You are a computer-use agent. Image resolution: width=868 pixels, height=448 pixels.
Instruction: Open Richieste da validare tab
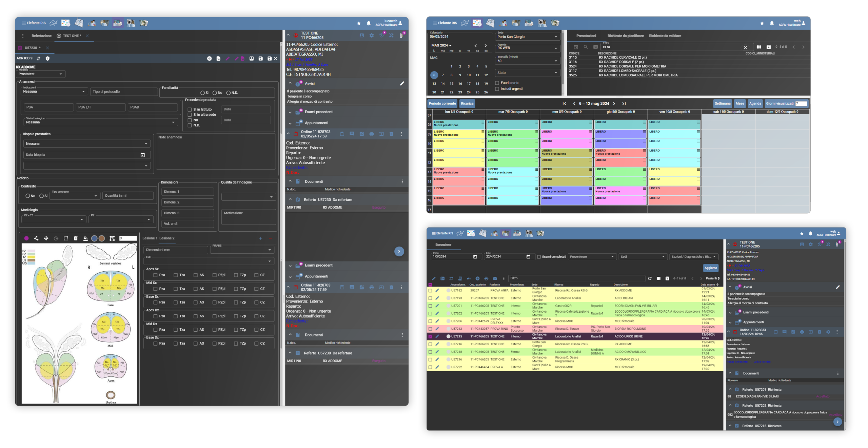665,36
